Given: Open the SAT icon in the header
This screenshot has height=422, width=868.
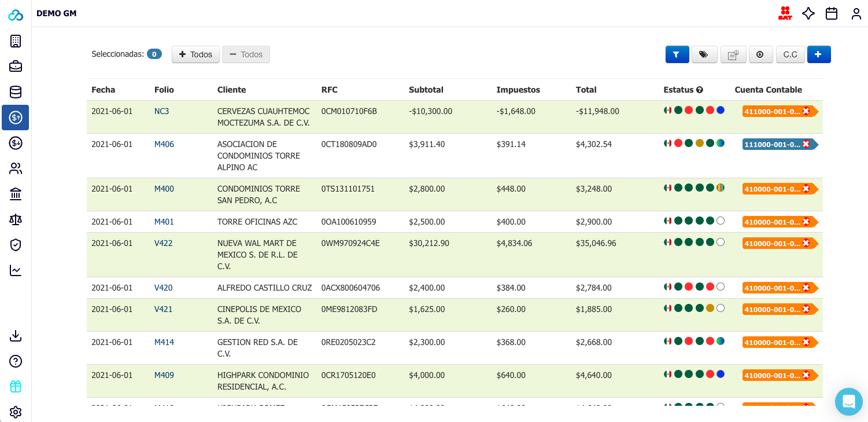Looking at the screenshot, I should 785,13.
